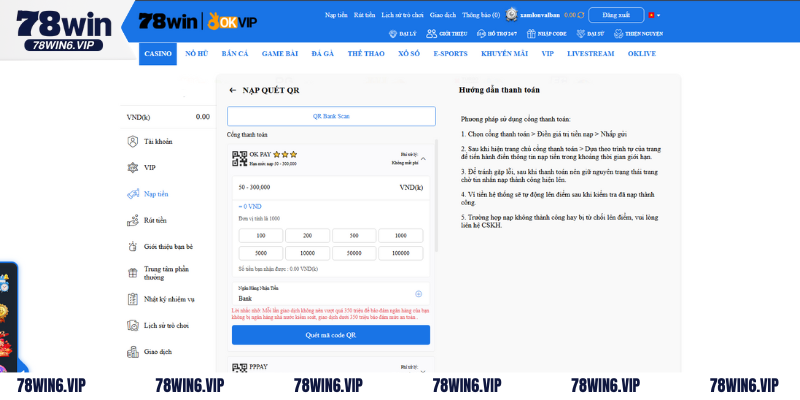
Task: Click the Đại Sứ handshake icon
Action: (x=581, y=34)
